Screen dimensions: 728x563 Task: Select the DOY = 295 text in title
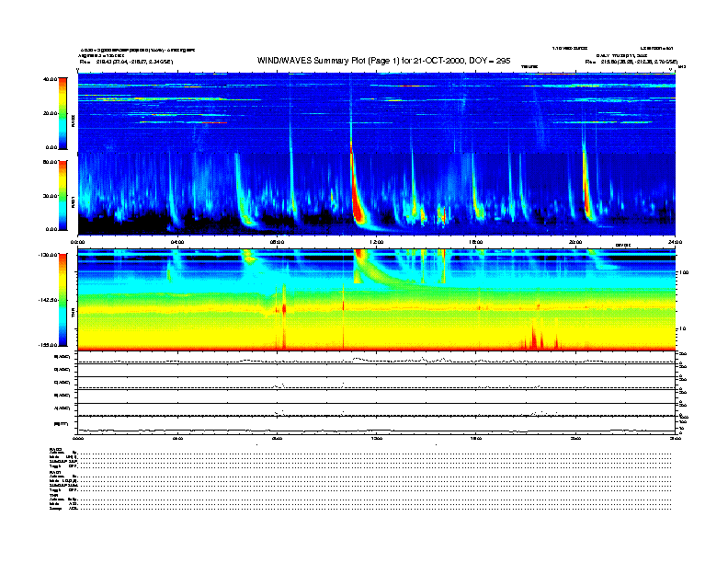pos(490,61)
